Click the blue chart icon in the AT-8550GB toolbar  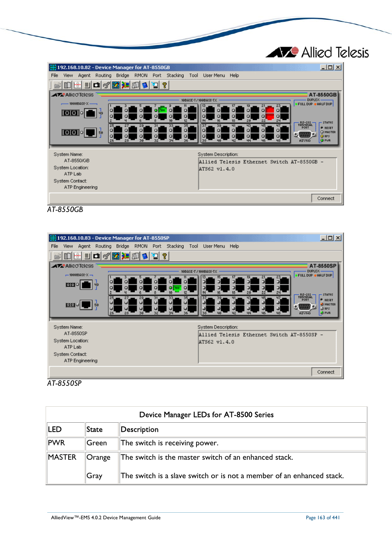click(116, 85)
